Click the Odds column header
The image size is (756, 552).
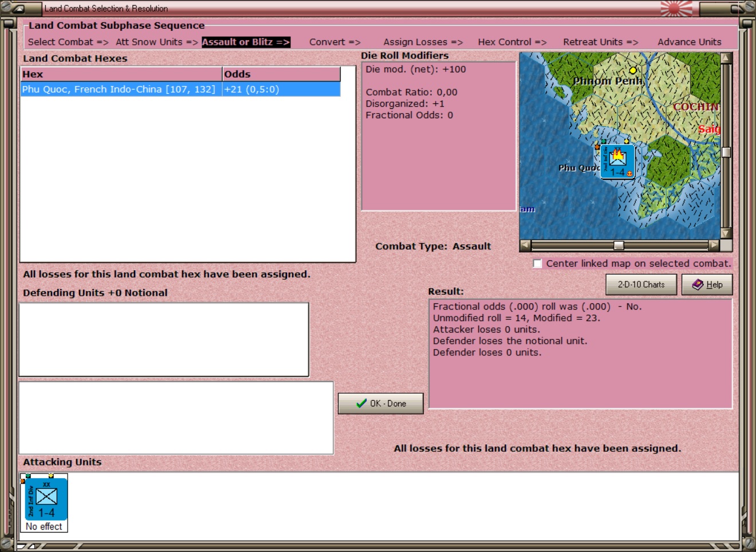(x=281, y=74)
